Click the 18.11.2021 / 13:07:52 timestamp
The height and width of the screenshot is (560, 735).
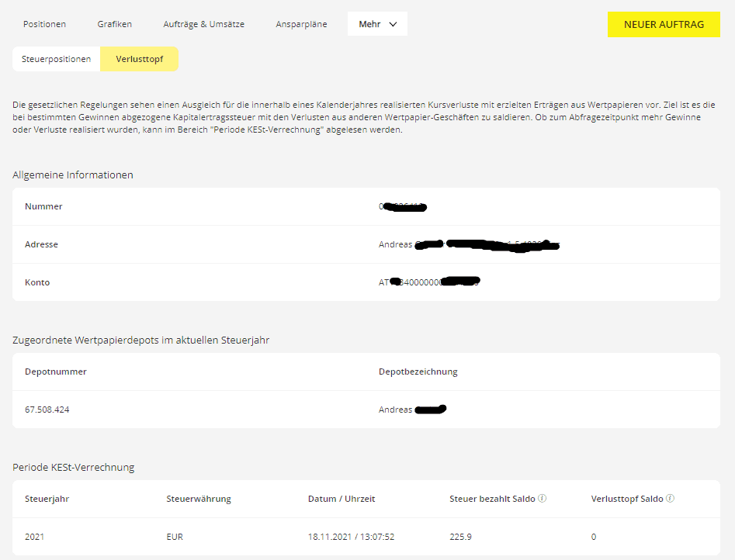click(351, 537)
